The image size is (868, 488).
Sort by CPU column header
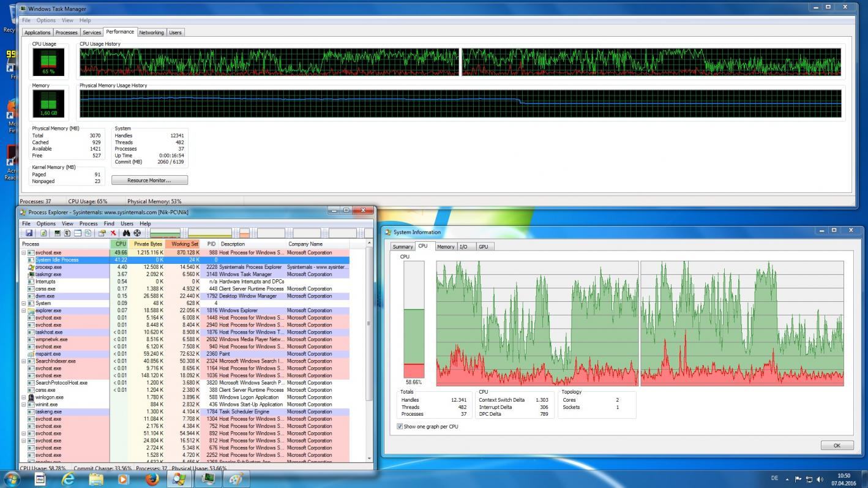tap(119, 244)
